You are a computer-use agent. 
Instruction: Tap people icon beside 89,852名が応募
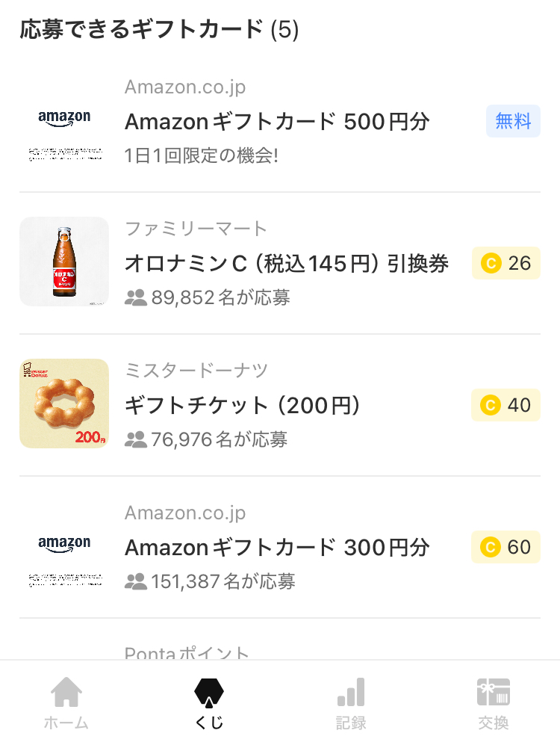pos(136,297)
